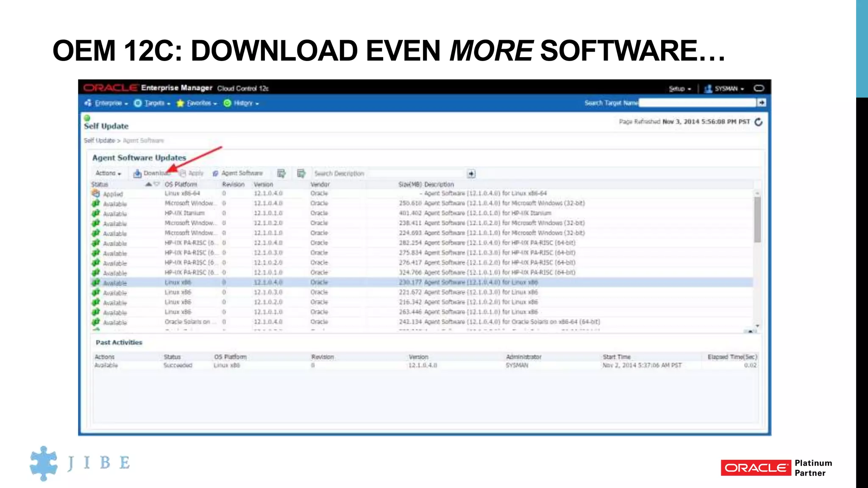This screenshot has width=868, height=488.
Task: Click the Search Description field
Action: (389, 174)
